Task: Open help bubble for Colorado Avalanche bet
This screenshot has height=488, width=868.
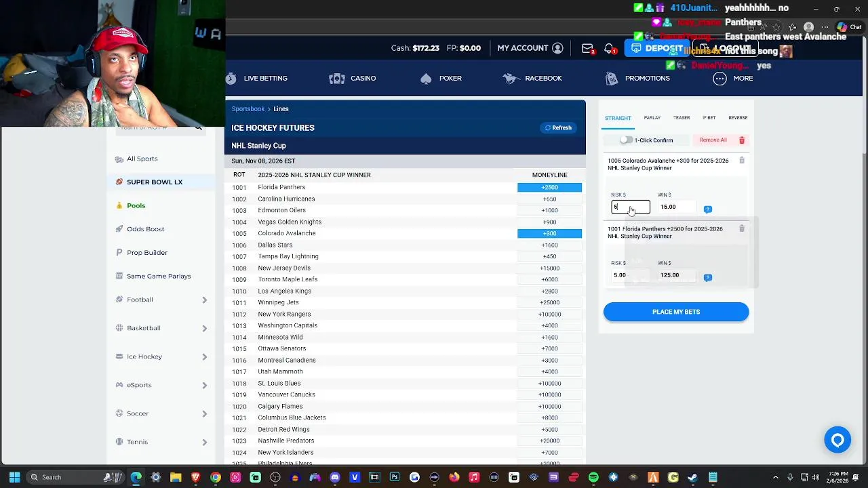Action: coord(707,209)
